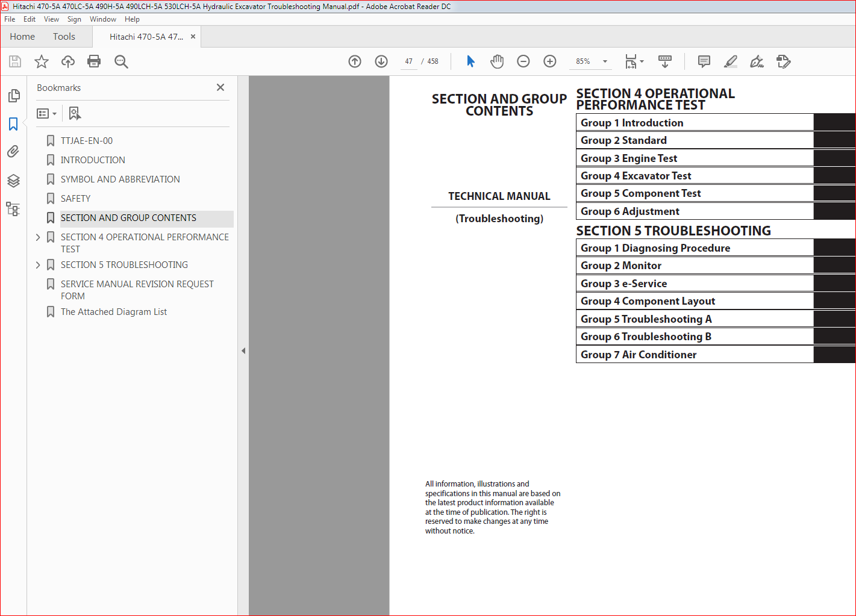The image size is (856, 616).
Task: Click the Save file icon
Action: point(15,61)
